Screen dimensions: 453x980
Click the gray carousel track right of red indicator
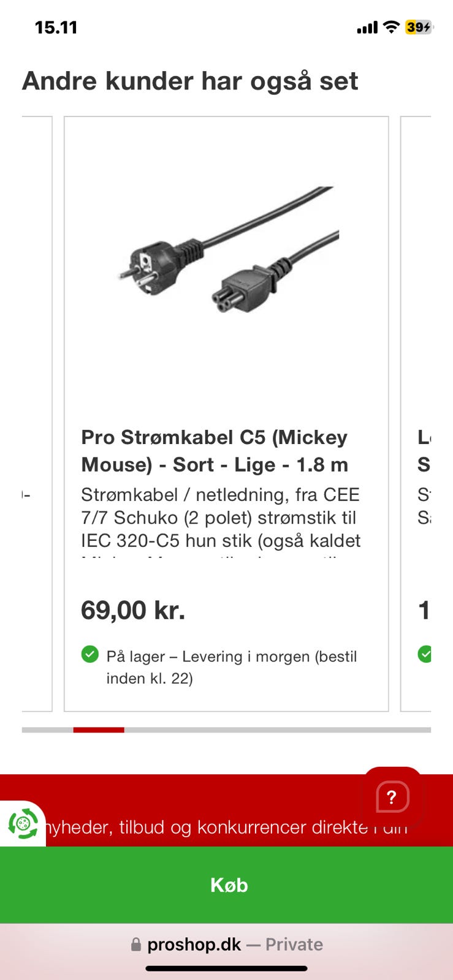click(x=276, y=729)
